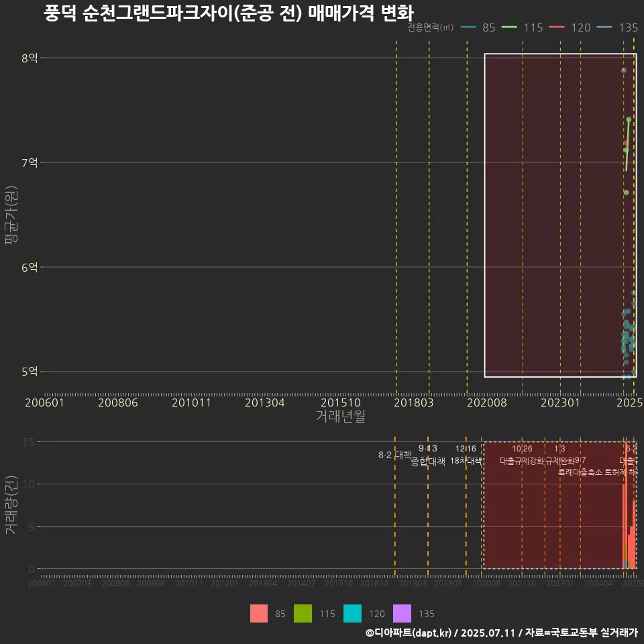Click the cyan 120 swatch in bottom legend

pyautogui.click(x=352, y=614)
